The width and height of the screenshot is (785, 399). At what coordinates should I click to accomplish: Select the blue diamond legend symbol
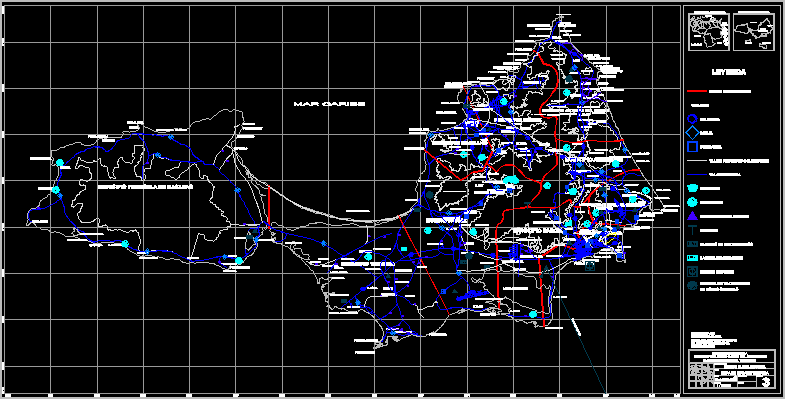[x=692, y=133]
